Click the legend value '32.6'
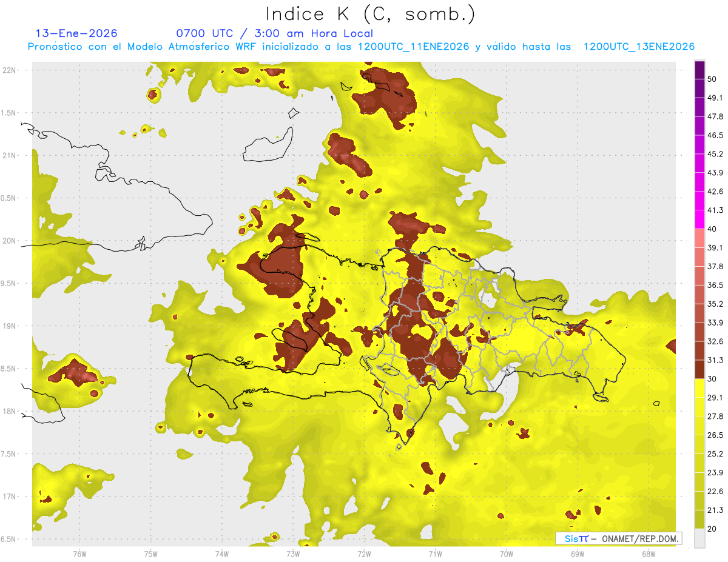This screenshot has height=562, width=728. pyautogui.click(x=715, y=341)
